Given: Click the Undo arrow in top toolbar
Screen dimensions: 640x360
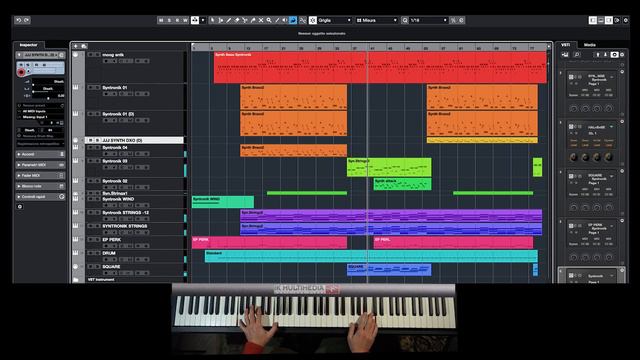Looking at the screenshot, I should (x=18, y=20).
